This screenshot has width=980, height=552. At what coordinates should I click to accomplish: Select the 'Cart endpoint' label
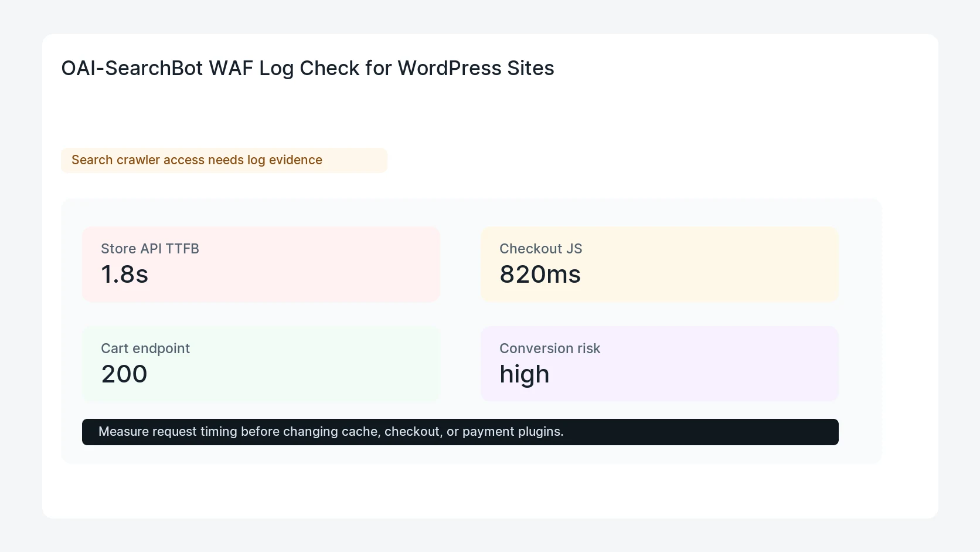tap(145, 348)
